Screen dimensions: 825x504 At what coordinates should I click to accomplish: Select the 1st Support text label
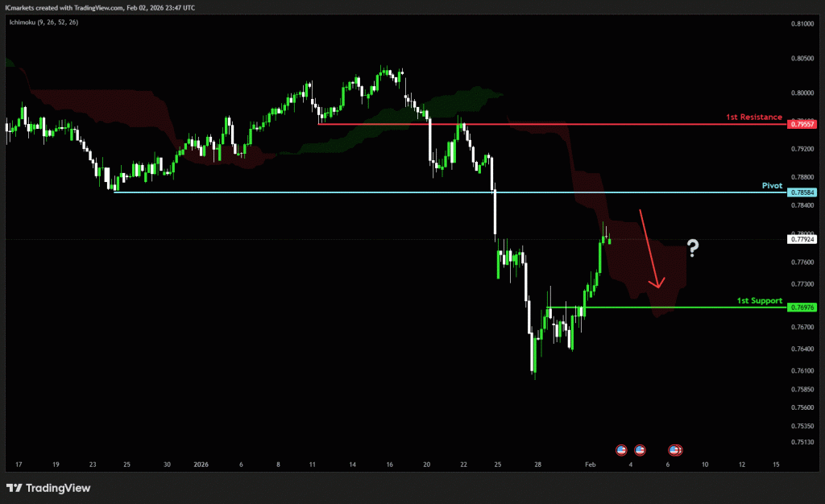coord(759,300)
